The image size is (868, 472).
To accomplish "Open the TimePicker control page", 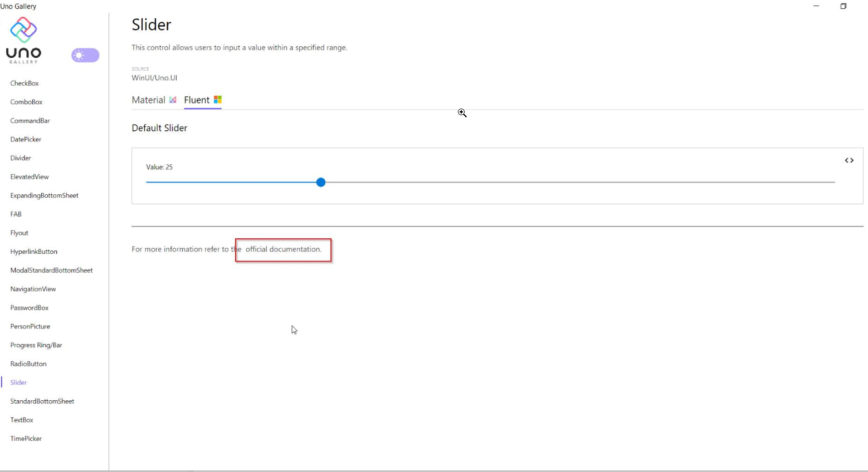I will point(26,438).
